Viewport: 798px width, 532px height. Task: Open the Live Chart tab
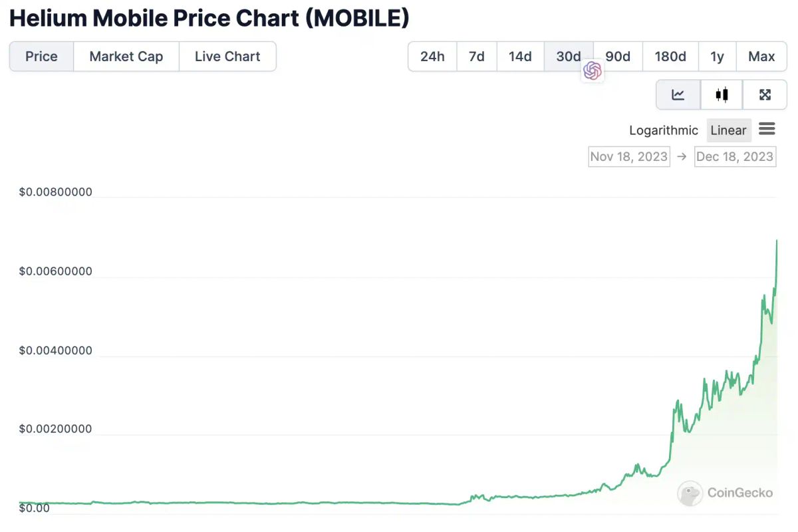(x=227, y=57)
